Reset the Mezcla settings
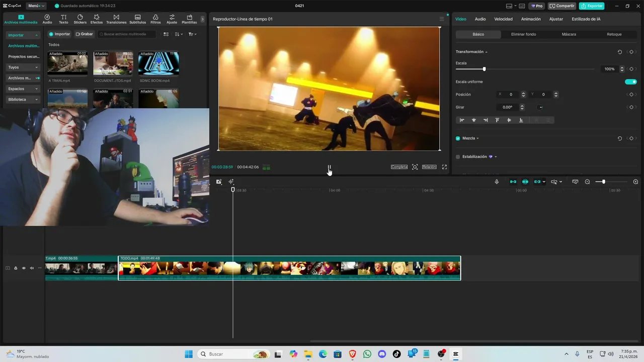 click(x=620, y=138)
